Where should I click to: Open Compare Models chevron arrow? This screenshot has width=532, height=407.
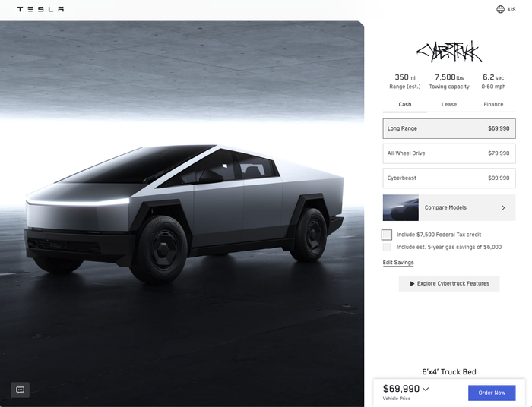click(x=503, y=208)
